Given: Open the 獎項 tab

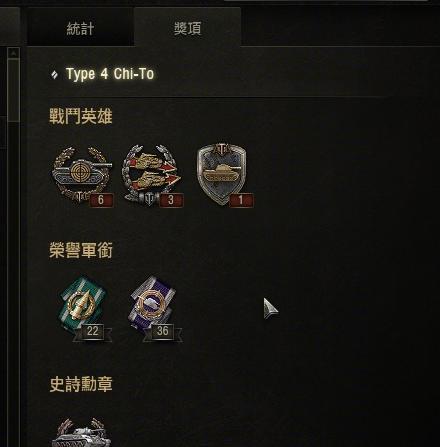Looking at the screenshot, I should tap(187, 28).
